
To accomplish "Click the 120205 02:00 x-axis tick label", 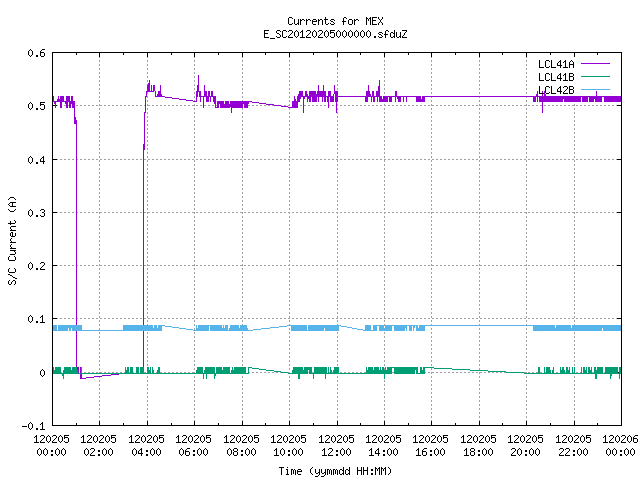I will coord(98,446).
